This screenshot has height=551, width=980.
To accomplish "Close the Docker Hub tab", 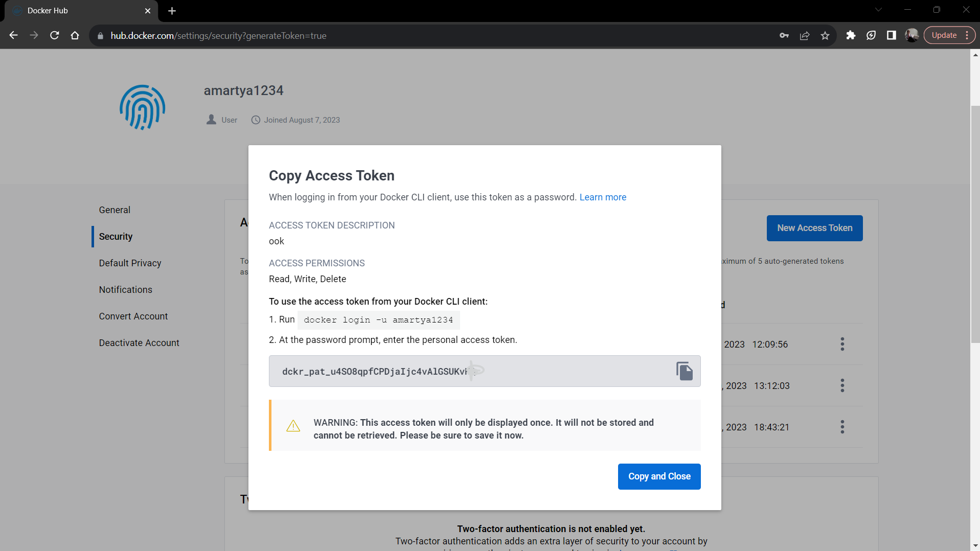I will point(148,11).
